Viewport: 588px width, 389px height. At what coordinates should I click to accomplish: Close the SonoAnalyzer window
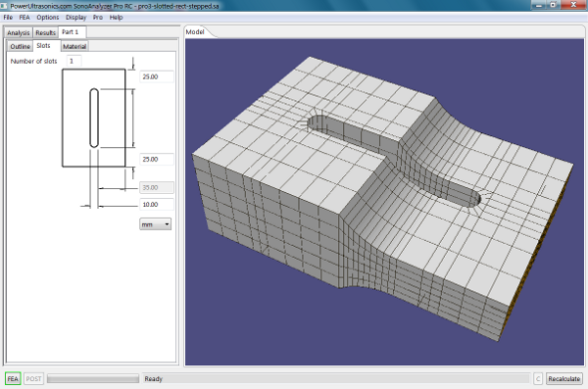click(573, 5)
